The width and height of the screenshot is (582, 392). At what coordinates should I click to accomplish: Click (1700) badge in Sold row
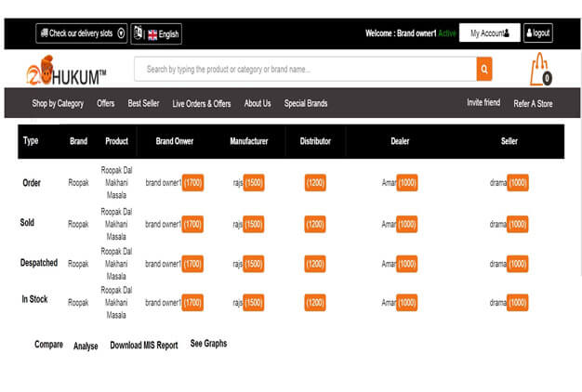click(x=192, y=224)
